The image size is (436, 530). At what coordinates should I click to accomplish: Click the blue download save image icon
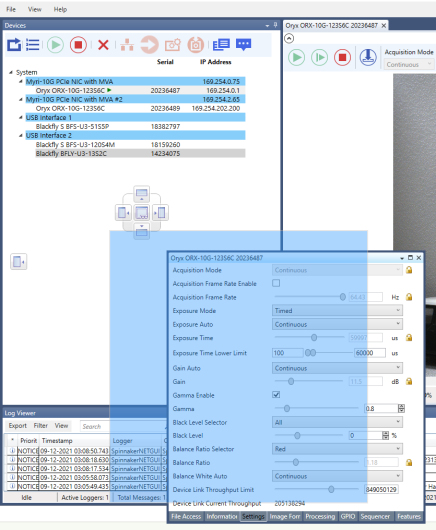click(x=368, y=57)
